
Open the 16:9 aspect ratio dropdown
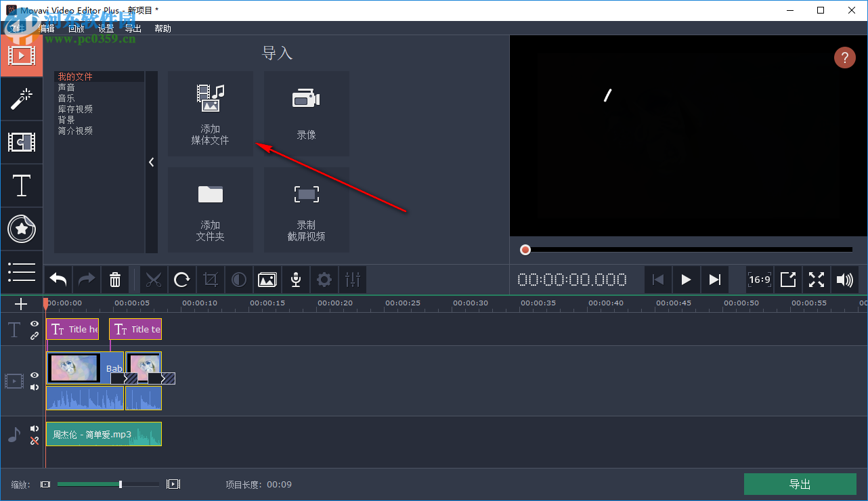(x=759, y=279)
